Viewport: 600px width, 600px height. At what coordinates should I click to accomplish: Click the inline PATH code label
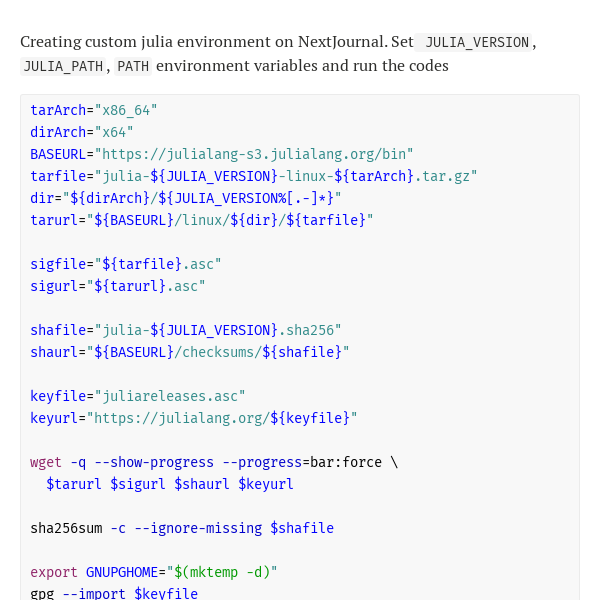tap(133, 66)
